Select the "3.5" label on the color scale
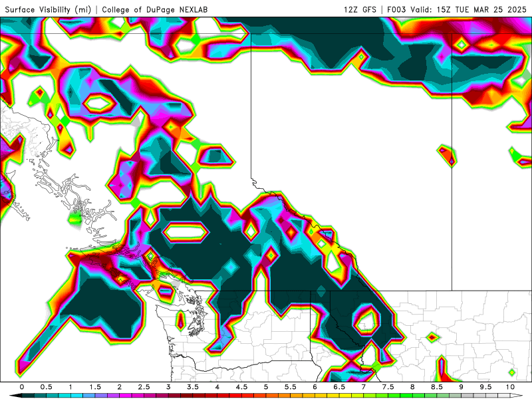The height and width of the screenshot is (399, 532). 193,387
